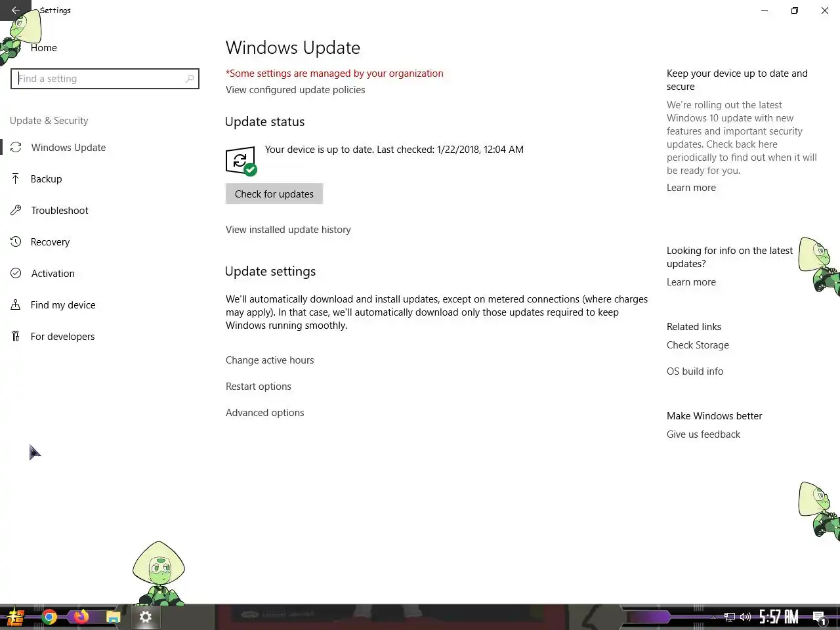Click the Windows Update sync arrows icon
840x630 pixels.
coord(16,148)
